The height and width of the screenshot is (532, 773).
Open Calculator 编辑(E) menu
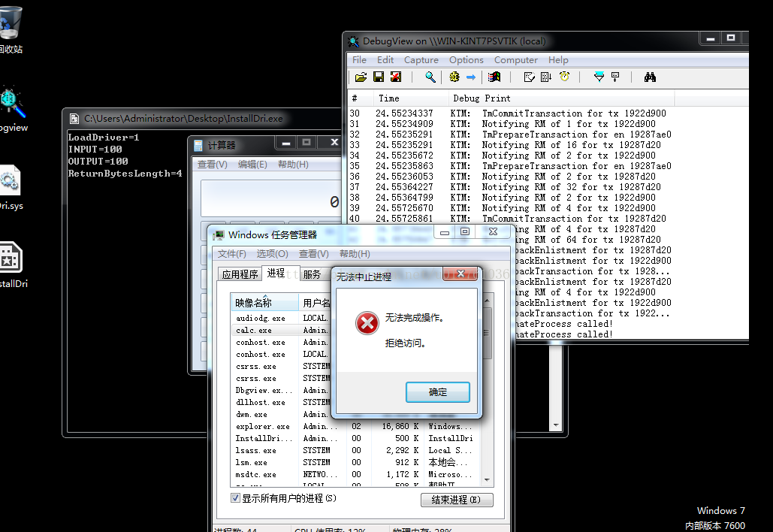(252, 165)
